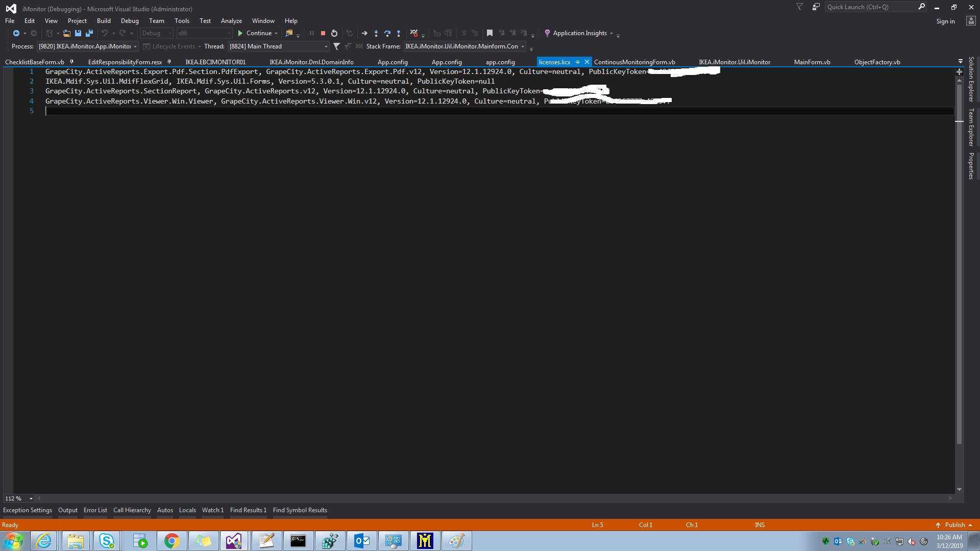The width and height of the screenshot is (980, 551).
Task: Open Skype from the taskbar
Action: (x=107, y=541)
